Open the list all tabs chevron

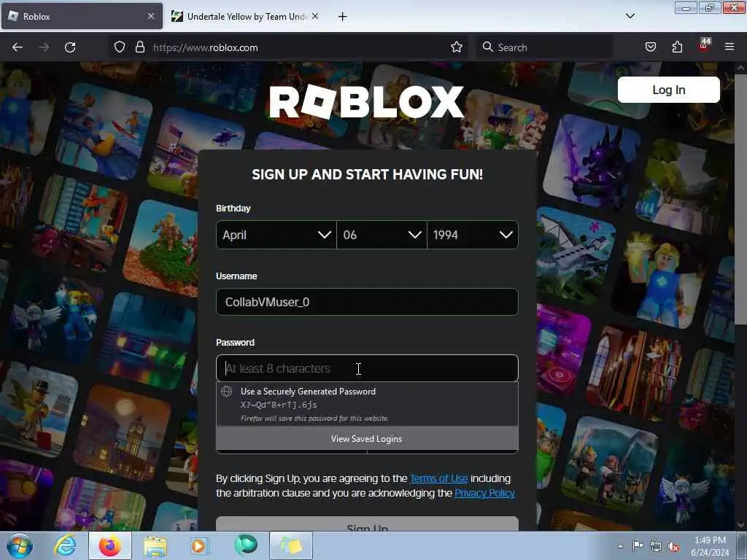click(630, 16)
